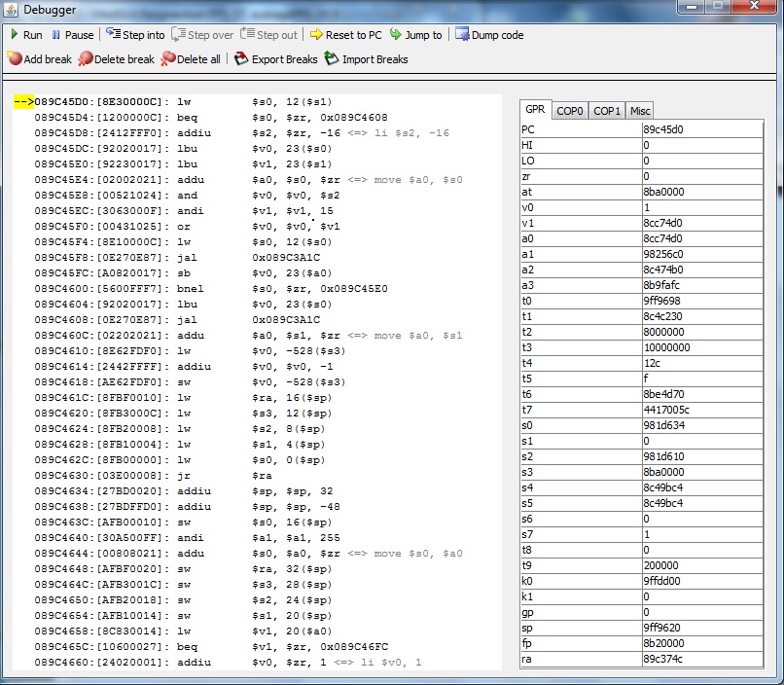Click Delete break in toolbar
This screenshot has height=685, width=784.
pos(117,59)
